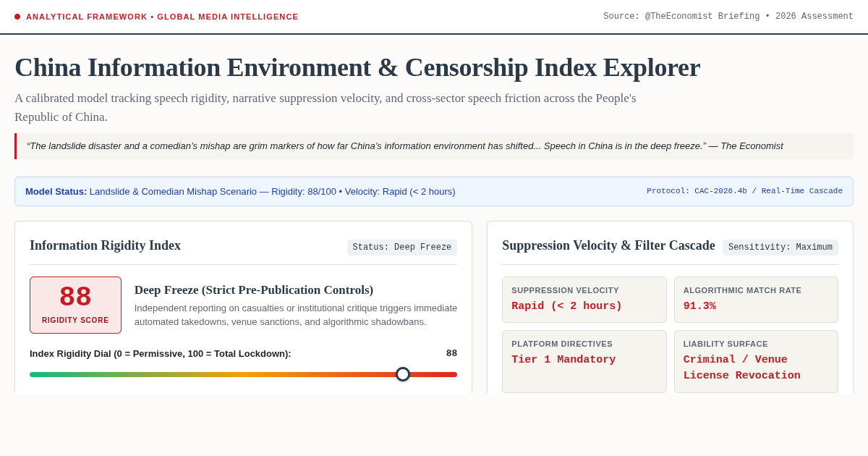Viewport: 868px width, 456px height.
Task: Click the Index Rigidity Dial slider handle
Action: (x=403, y=374)
